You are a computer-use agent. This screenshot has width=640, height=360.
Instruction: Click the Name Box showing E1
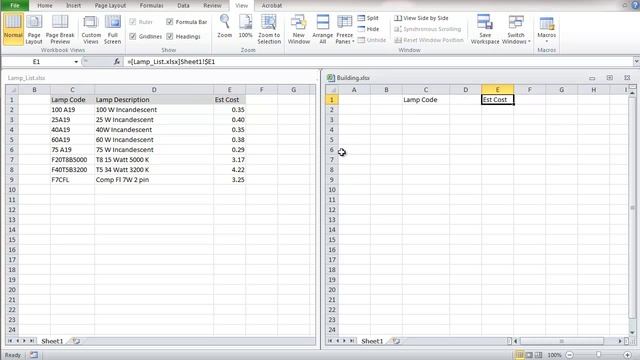[37, 62]
